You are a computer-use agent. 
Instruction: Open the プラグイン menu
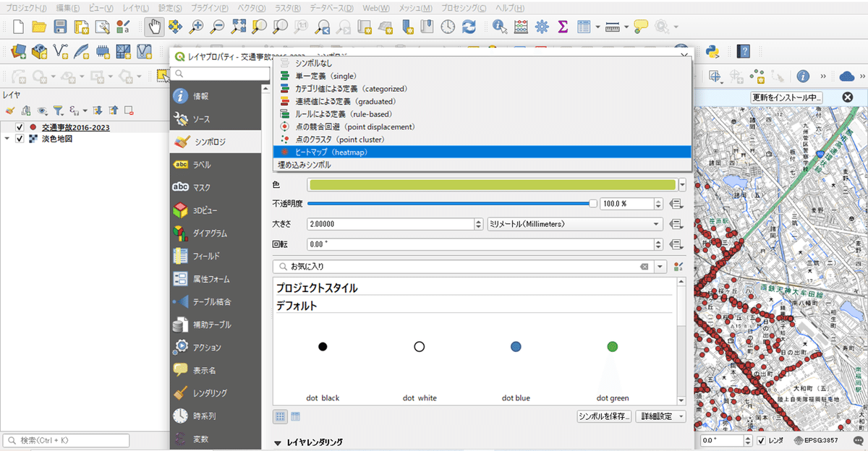210,8
